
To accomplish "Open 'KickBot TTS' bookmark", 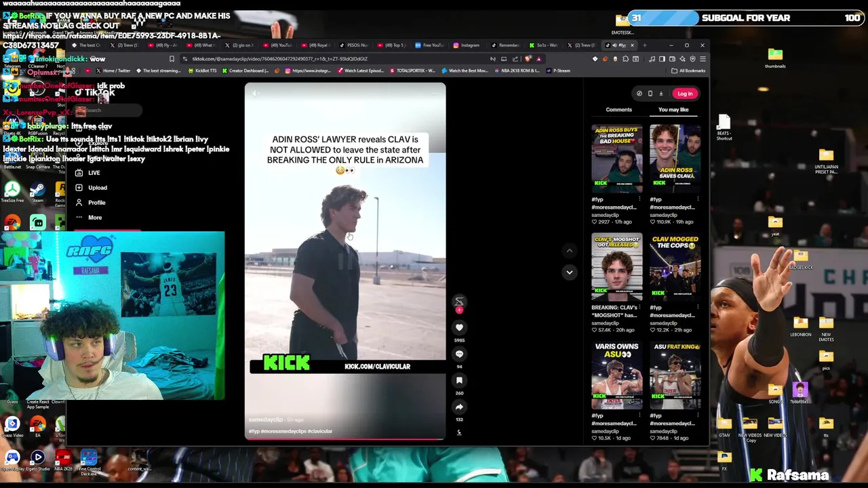I will click(x=202, y=70).
